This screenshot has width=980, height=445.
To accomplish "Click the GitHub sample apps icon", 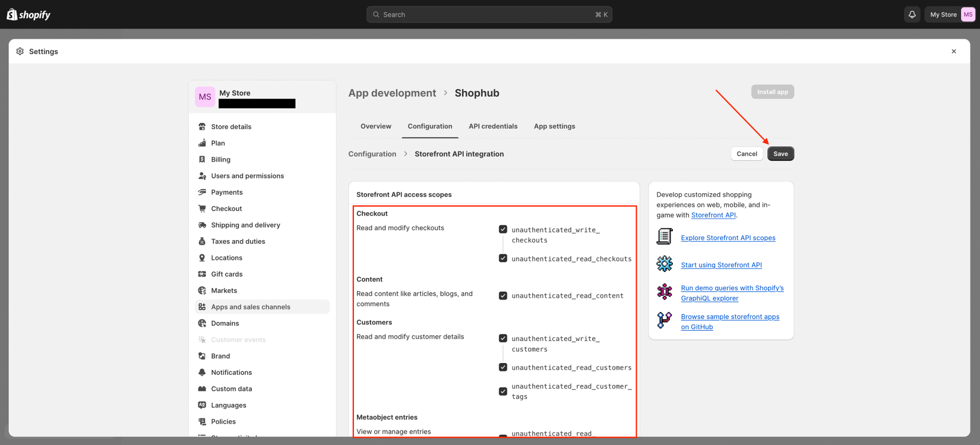I will 664,321.
